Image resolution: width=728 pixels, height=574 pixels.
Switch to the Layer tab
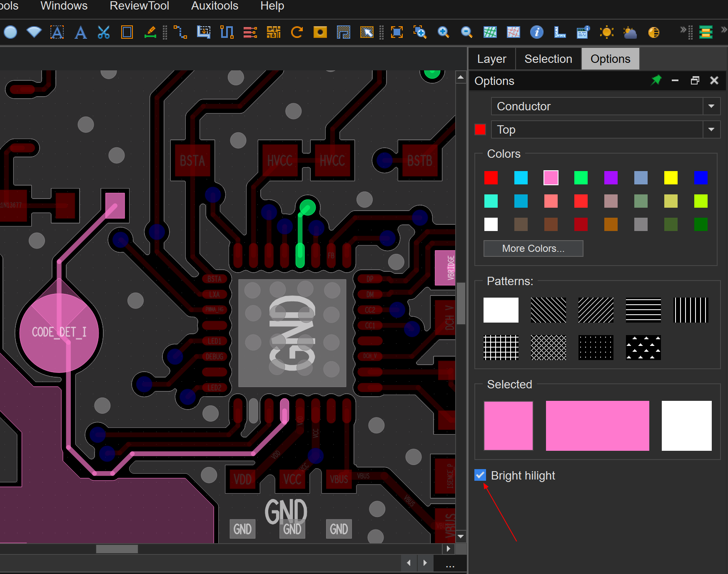[491, 59]
